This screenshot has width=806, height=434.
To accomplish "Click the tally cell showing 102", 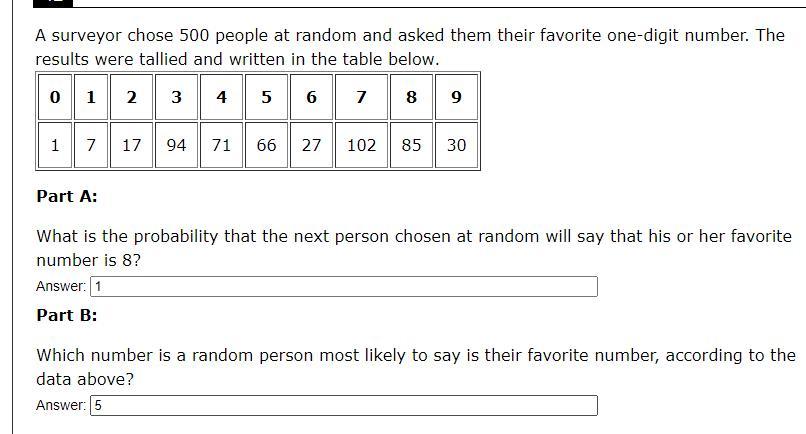I will (361, 145).
